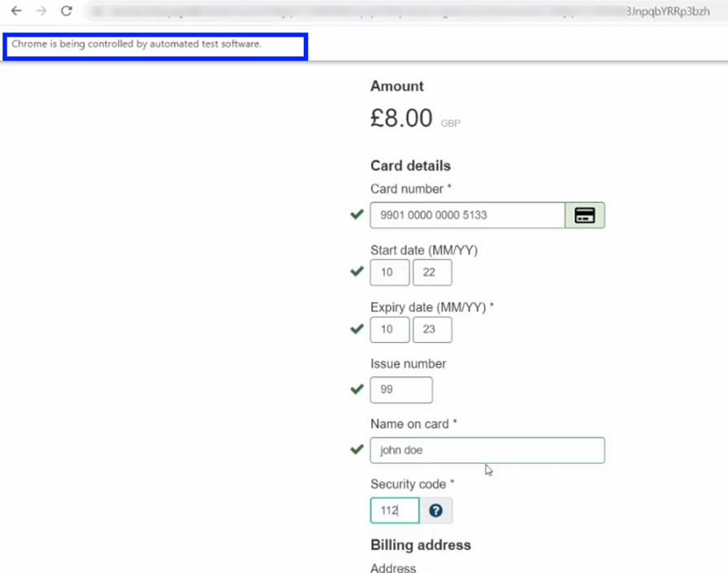Click the green checkmark beside Expiry date
This screenshot has height=573, width=728.
(x=356, y=329)
